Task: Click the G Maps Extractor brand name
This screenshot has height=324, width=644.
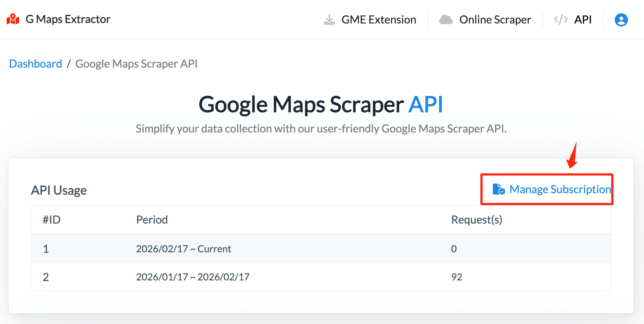Action: click(x=68, y=19)
